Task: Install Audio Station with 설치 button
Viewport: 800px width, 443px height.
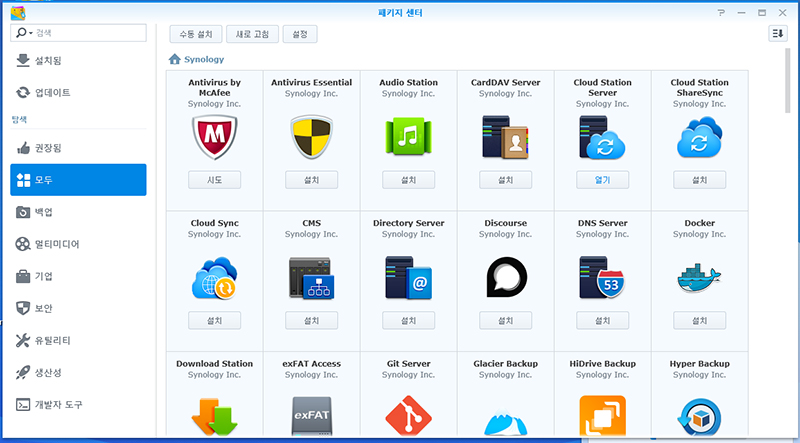Action: pos(408,180)
